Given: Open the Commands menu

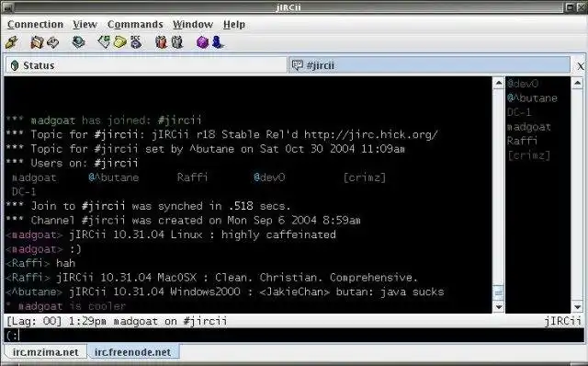Looking at the screenshot, I should click(x=135, y=25).
